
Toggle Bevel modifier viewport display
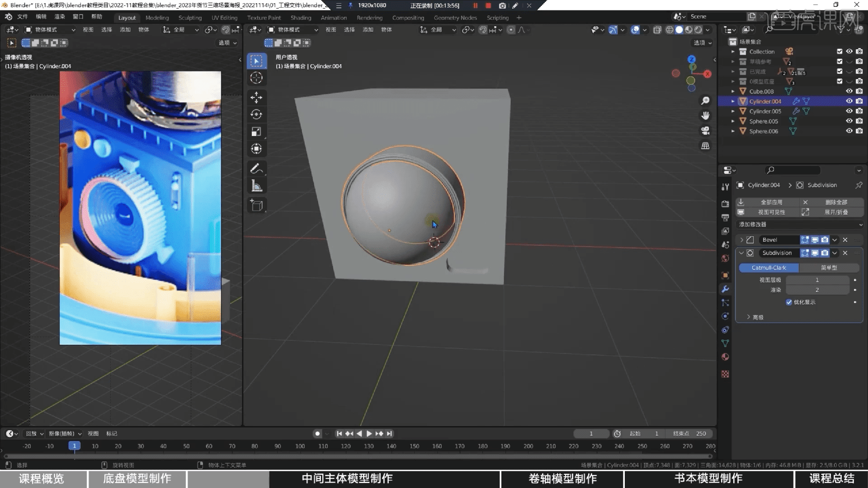815,240
